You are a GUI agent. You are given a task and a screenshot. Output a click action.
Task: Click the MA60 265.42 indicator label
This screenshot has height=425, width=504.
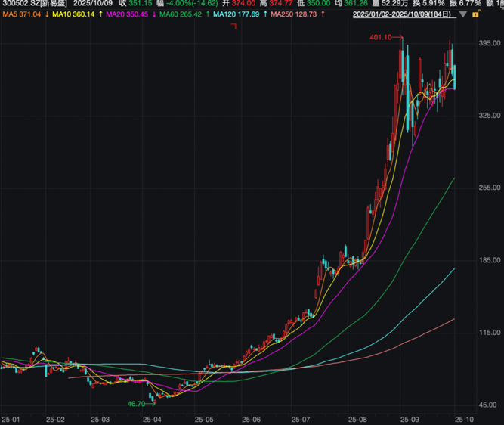coord(181,14)
